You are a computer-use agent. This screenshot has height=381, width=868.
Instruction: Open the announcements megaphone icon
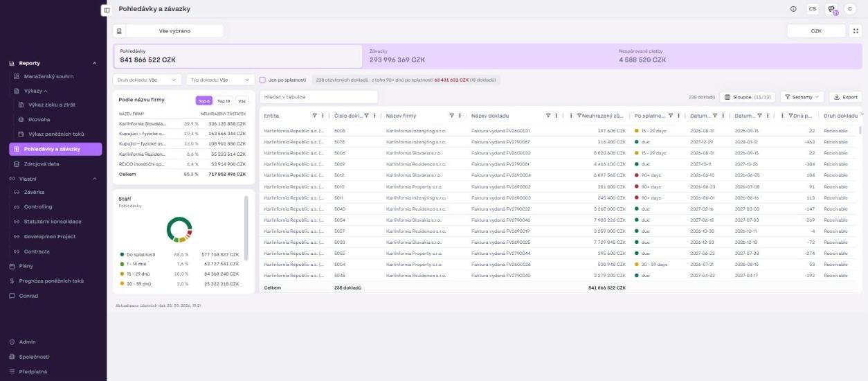point(831,9)
